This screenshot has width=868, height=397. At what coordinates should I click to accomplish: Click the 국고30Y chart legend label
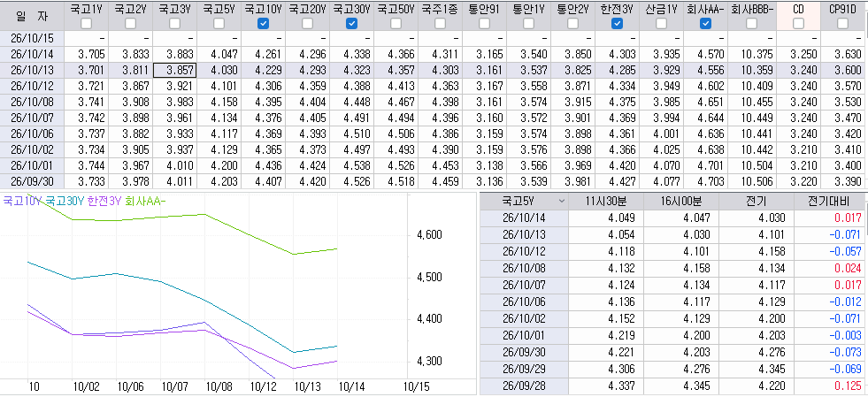(x=65, y=202)
